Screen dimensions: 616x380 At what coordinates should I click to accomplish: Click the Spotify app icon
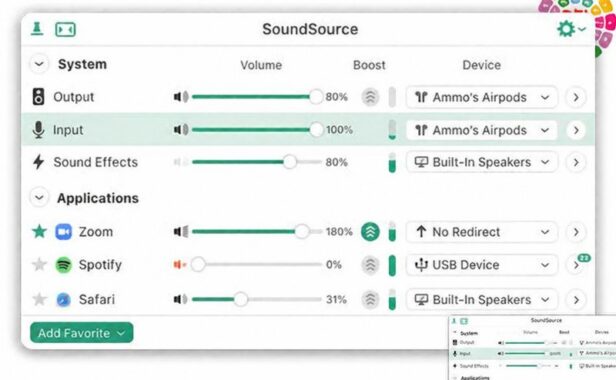coord(63,265)
